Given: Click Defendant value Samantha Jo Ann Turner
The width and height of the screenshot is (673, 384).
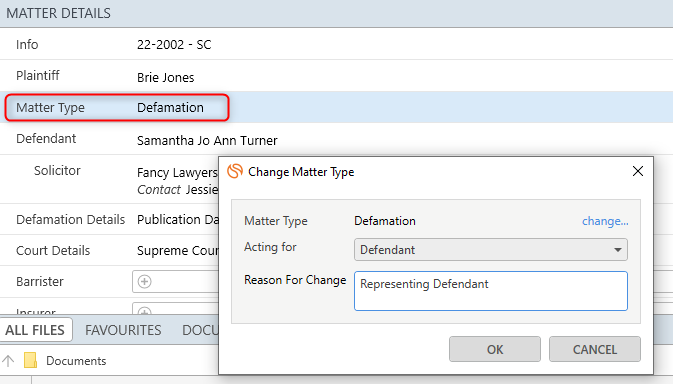Looking at the screenshot, I should (x=207, y=141).
